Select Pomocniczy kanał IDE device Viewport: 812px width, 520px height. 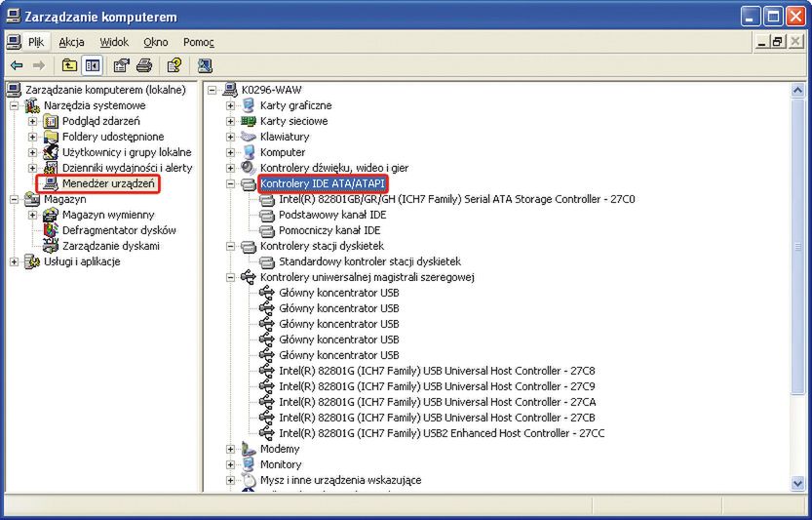[x=329, y=230]
